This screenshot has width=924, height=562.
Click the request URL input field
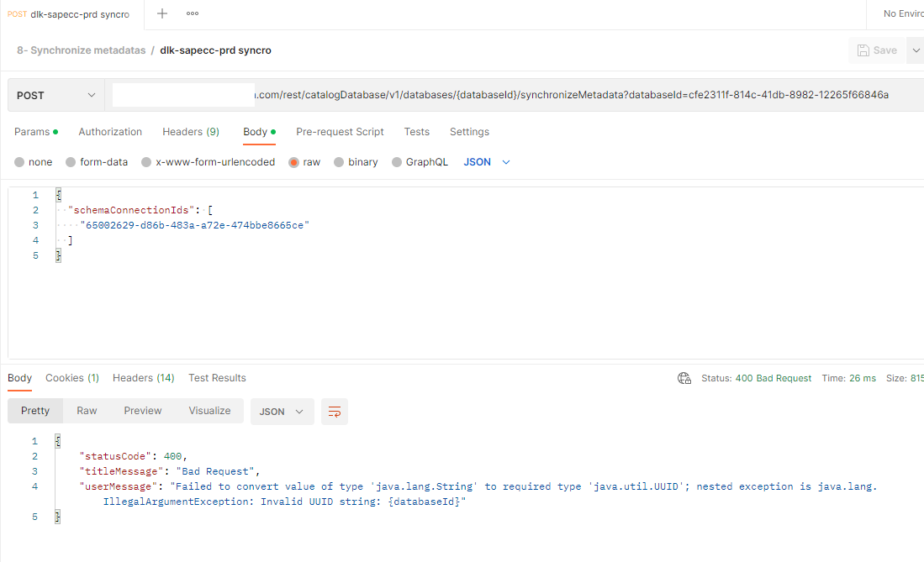tap(514, 96)
